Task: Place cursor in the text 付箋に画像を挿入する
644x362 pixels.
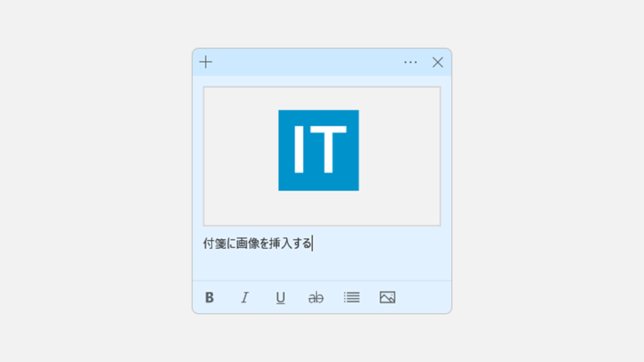Action: pos(257,243)
